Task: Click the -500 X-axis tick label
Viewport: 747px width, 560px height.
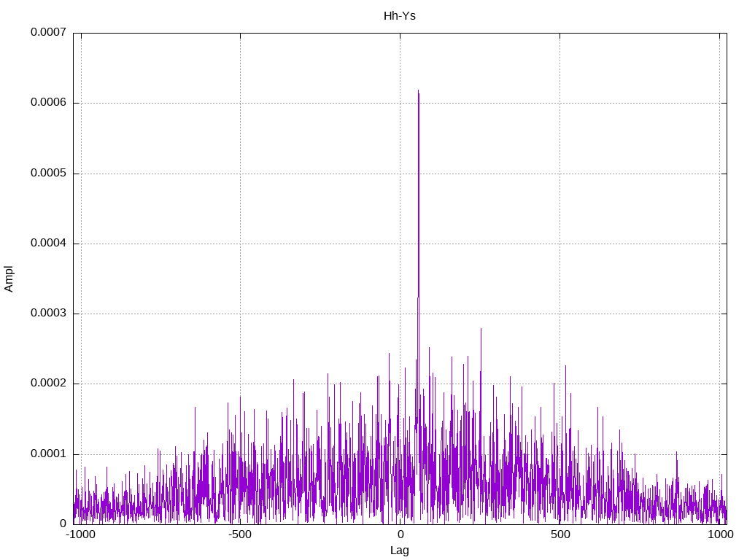Action: point(239,534)
